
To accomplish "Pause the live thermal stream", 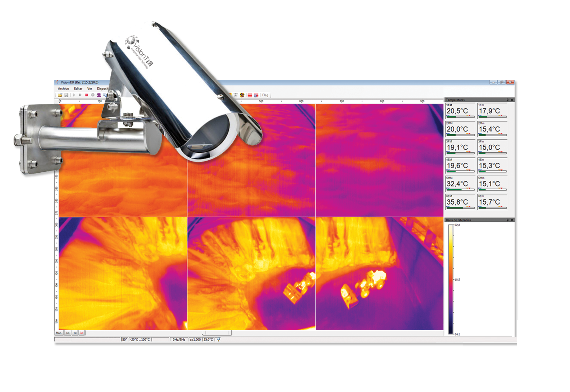I will click(80, 95).
